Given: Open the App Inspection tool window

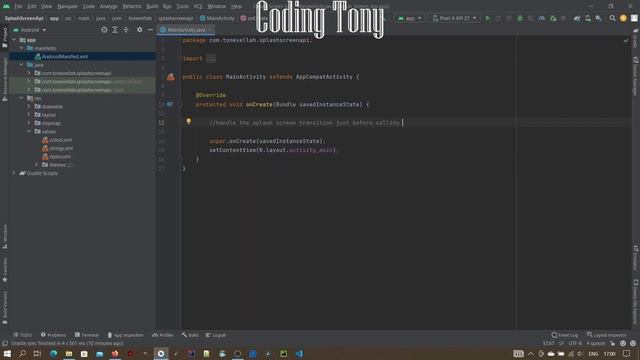Looking at the screenshot, I should pyautogui.click(x=125, y=335).
